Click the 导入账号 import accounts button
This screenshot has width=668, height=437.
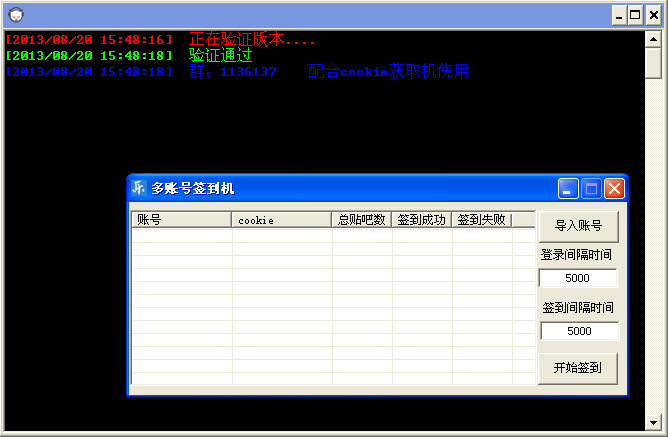point(579,226)
